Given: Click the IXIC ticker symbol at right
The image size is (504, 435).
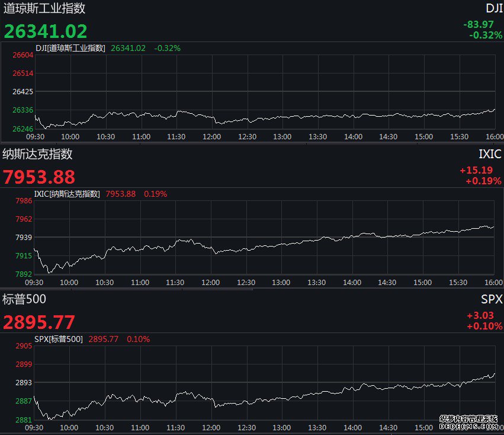Looking at the screenshot, I should coord(490,154).
